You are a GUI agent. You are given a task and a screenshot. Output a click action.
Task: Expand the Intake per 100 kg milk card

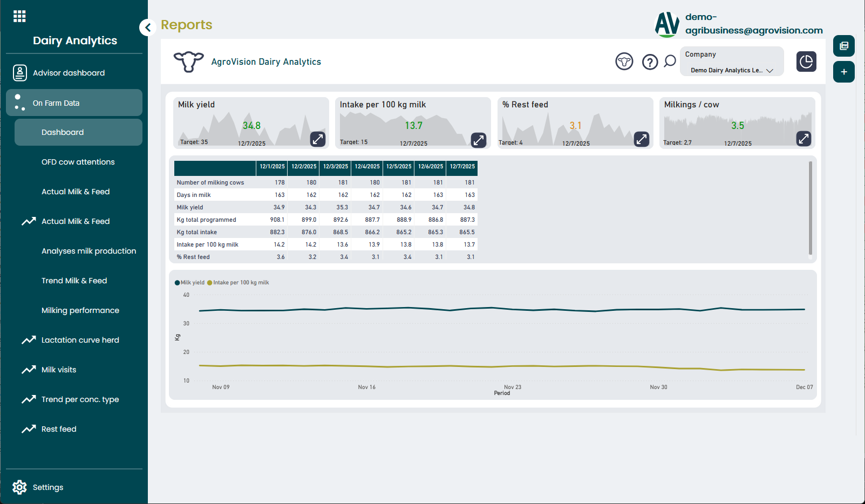coord(479,140)
